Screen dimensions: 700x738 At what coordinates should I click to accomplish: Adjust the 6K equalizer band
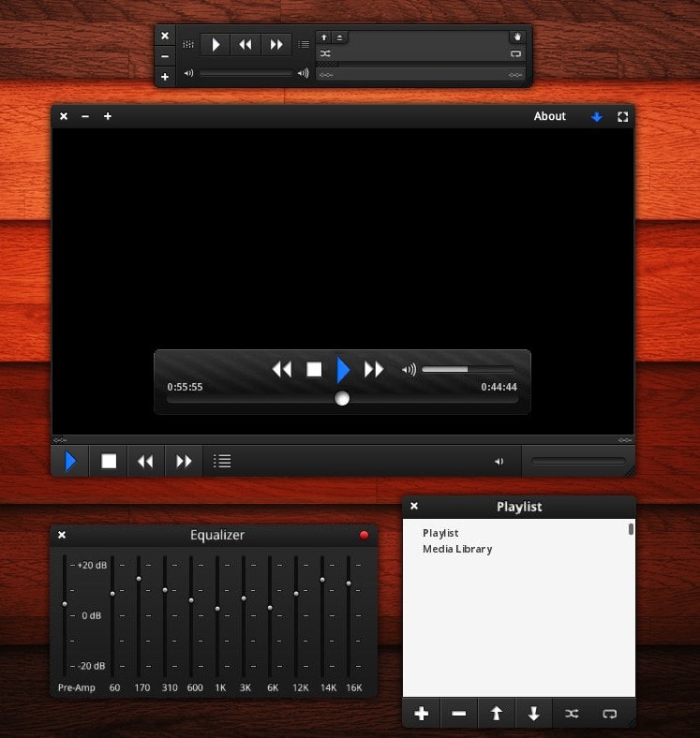tap(270, 608)
